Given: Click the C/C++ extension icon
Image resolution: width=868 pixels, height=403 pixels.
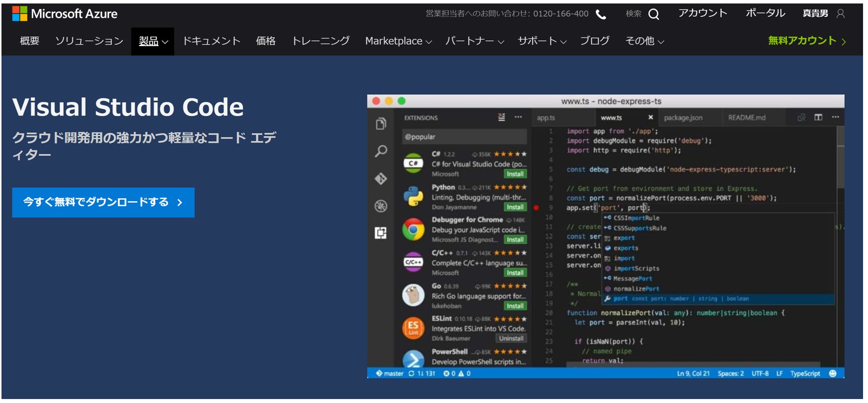Looking at the screenshot, I should (413, 262).
